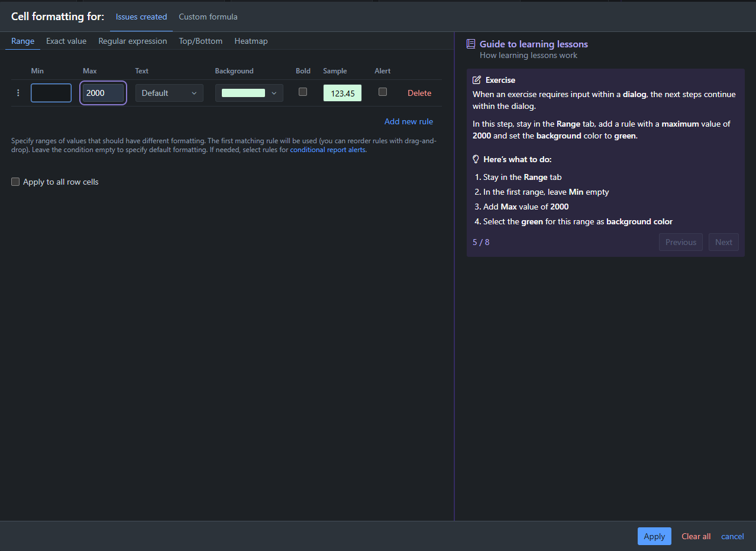This screenshot has height=551, width=756.
Task: Toggle the Bold checkbox
Action: coord(303,92)
